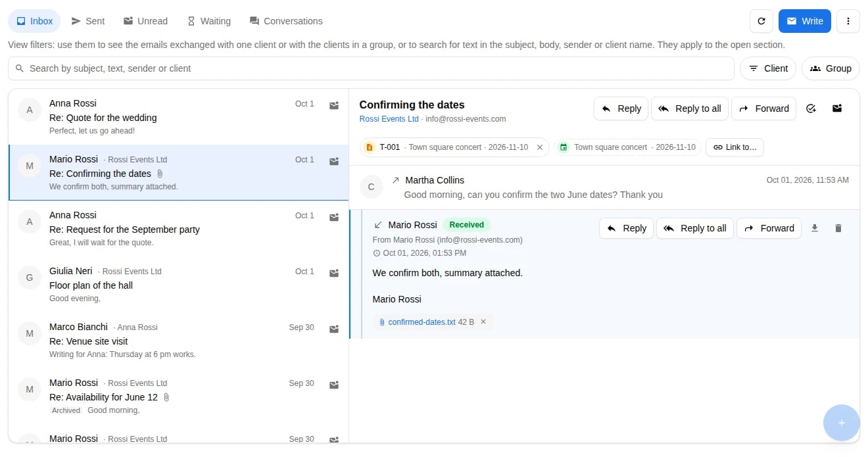868x457 pixels.
Task: Mark 'Re: Confirming the dates' row as unread
Action: (334, 161)
